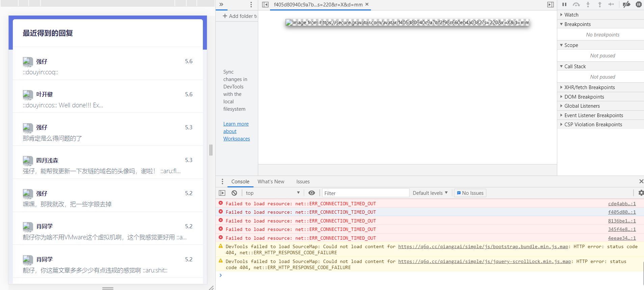Open the navigator three-dot menu
Screen dimensions: 644x290
(x=251, y=4)
